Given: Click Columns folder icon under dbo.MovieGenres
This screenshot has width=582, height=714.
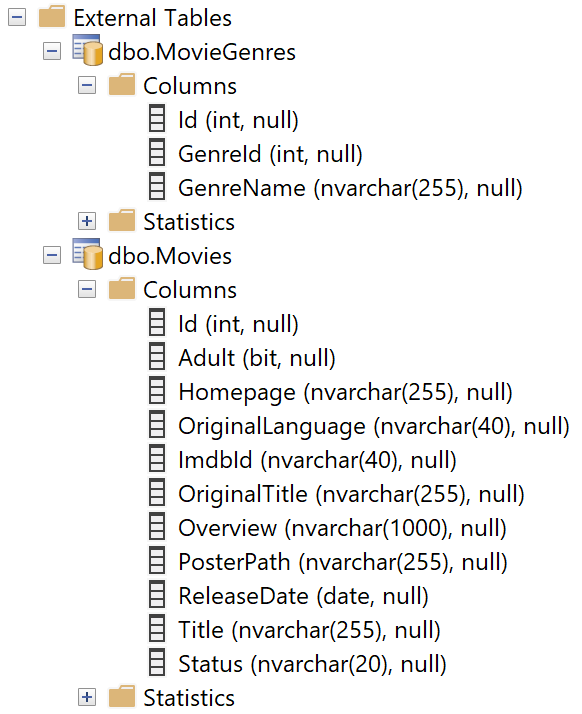Looking at the screenshot, I should click(x=122, y=85).
